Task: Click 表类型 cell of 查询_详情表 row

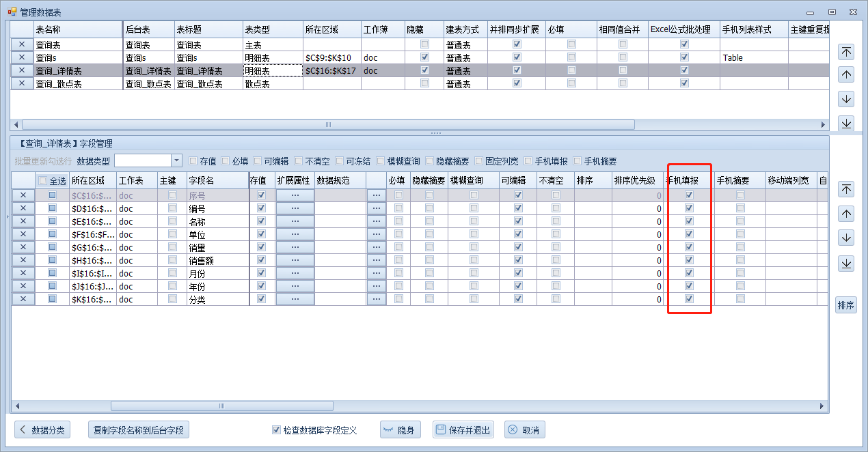Action: (x=273, y=70)
